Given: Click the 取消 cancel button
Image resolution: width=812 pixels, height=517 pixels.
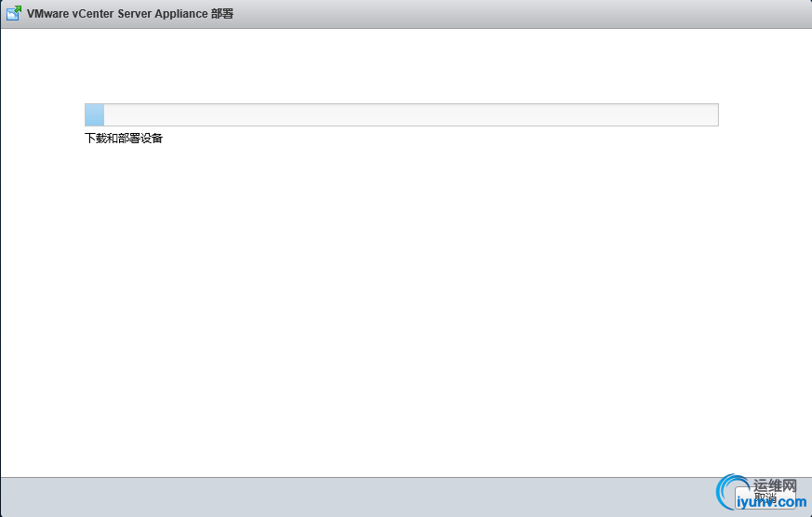Looking at the screenshot, I should coord(765,497).
